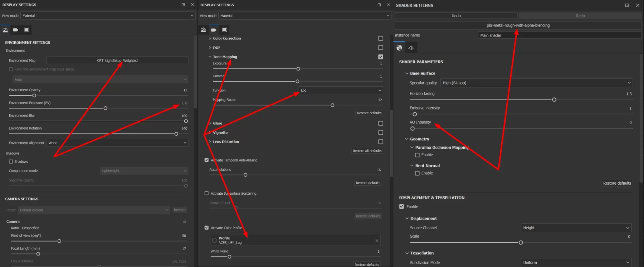The width and height of the screenshot is (644, 267).
Task: Collapse the Base Surface section
Action: (407, 73)
